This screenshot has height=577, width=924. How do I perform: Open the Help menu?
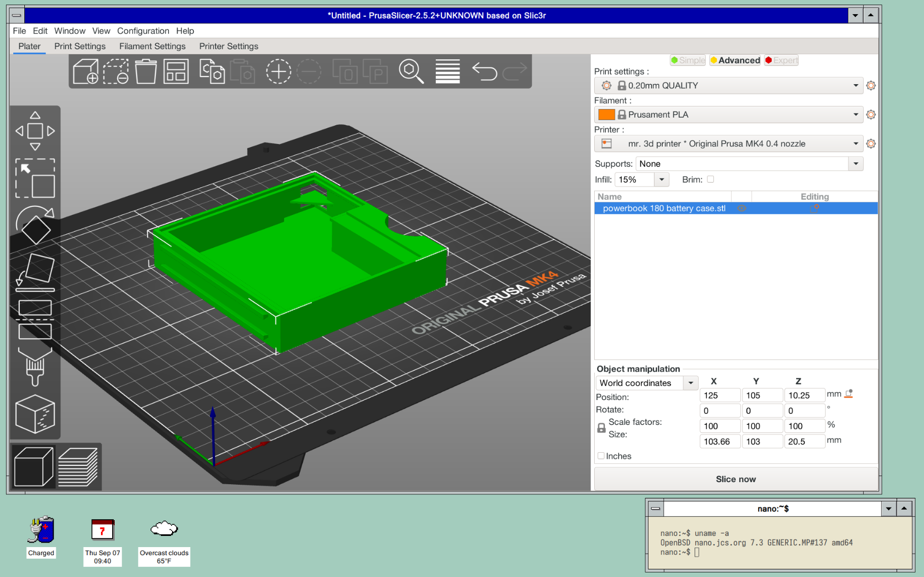185,31
